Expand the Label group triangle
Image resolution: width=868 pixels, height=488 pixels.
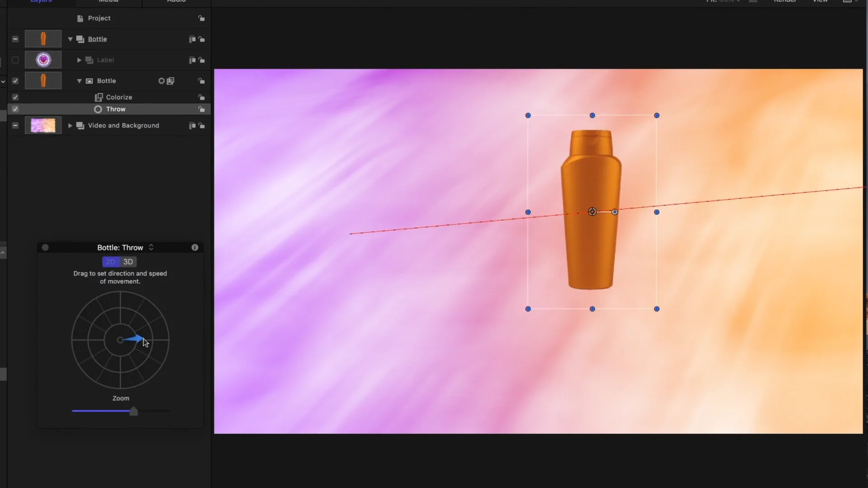(x=79, y=60)
